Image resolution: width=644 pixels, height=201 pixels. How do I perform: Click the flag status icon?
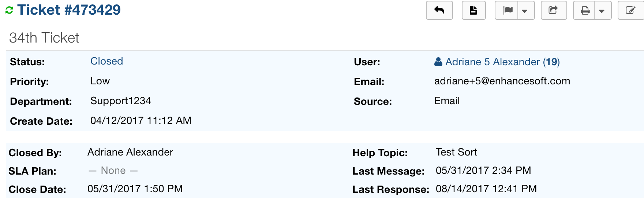point(508,10)
